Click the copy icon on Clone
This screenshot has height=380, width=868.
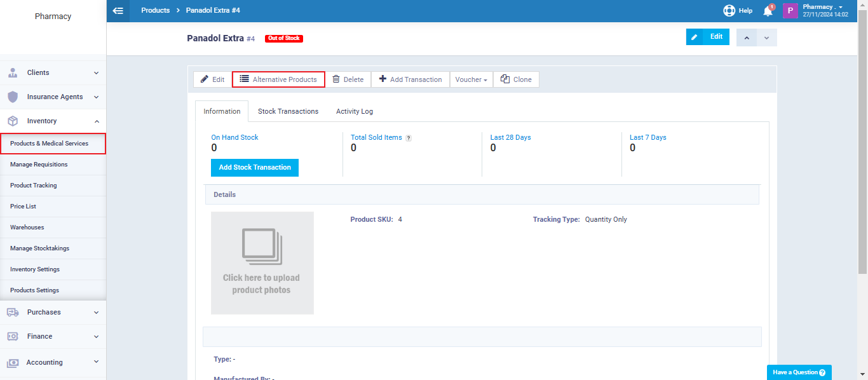tap(505, 79)
